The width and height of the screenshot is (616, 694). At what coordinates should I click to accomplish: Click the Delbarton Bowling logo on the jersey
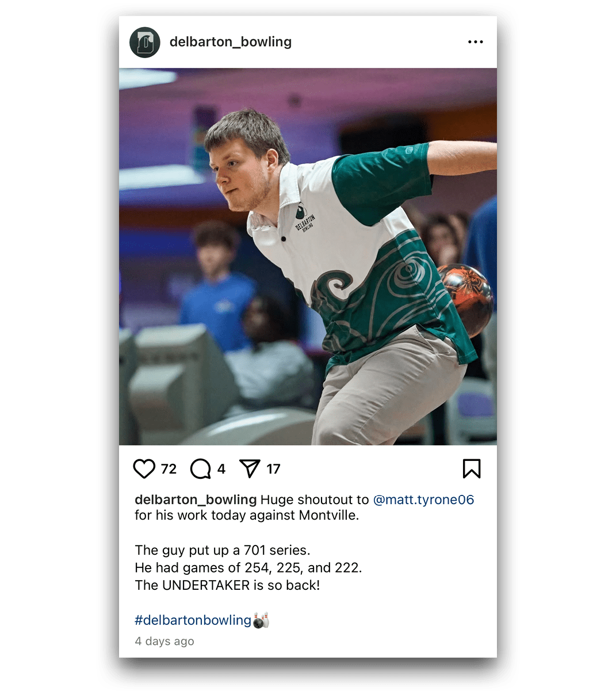[x=304, y=218]
